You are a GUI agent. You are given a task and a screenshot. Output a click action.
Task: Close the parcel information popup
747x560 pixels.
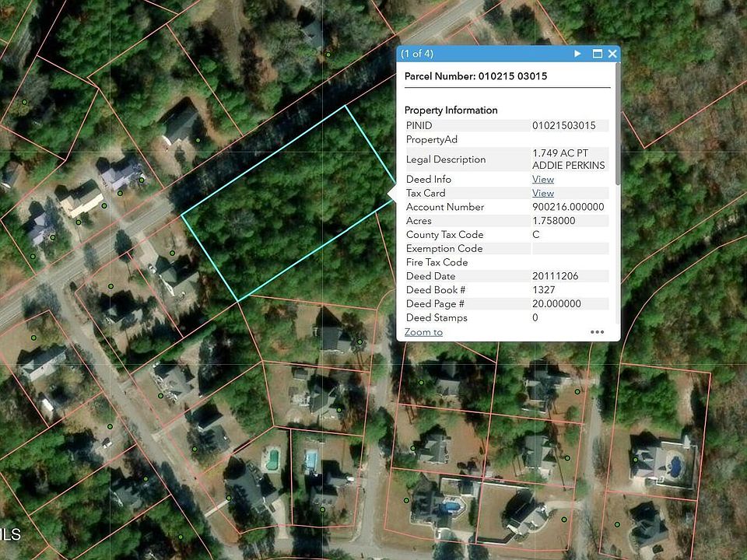coord(612,54)
